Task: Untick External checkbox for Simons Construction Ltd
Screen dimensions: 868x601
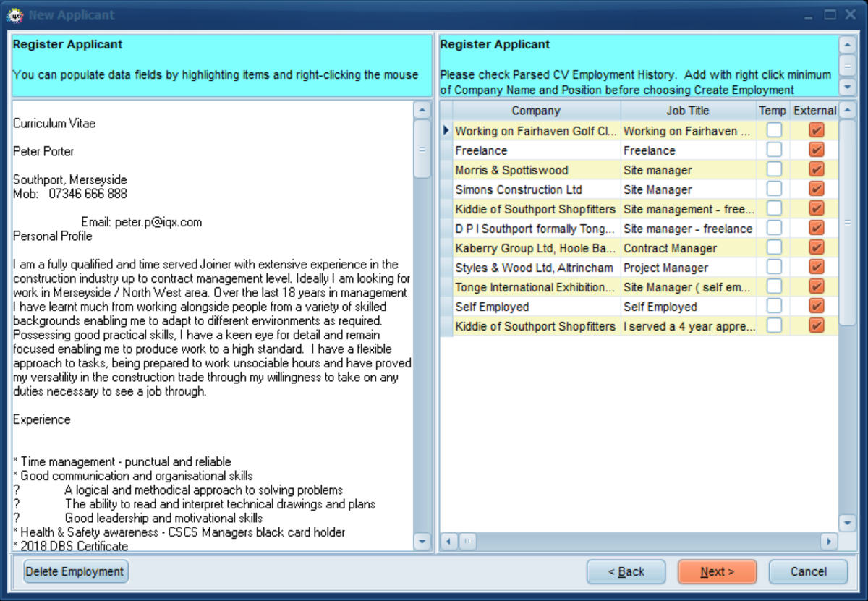Action: (816, 189)
